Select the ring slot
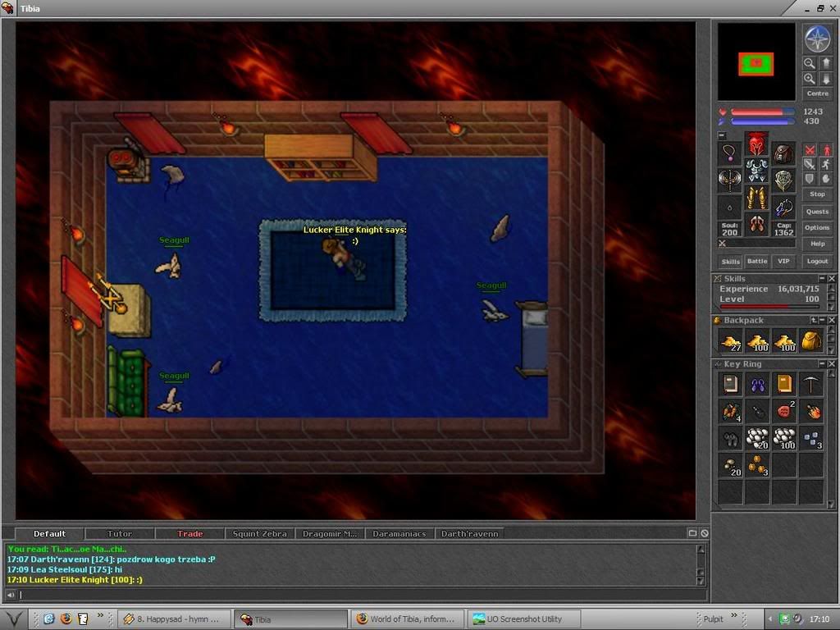 tap(729, 208)
